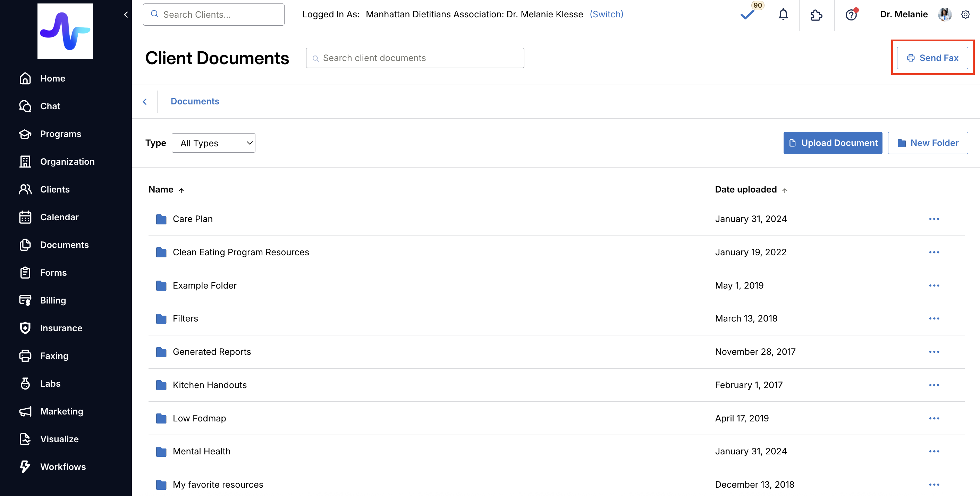
Task: Click the Upload Document button
Action: click(833, 143)
